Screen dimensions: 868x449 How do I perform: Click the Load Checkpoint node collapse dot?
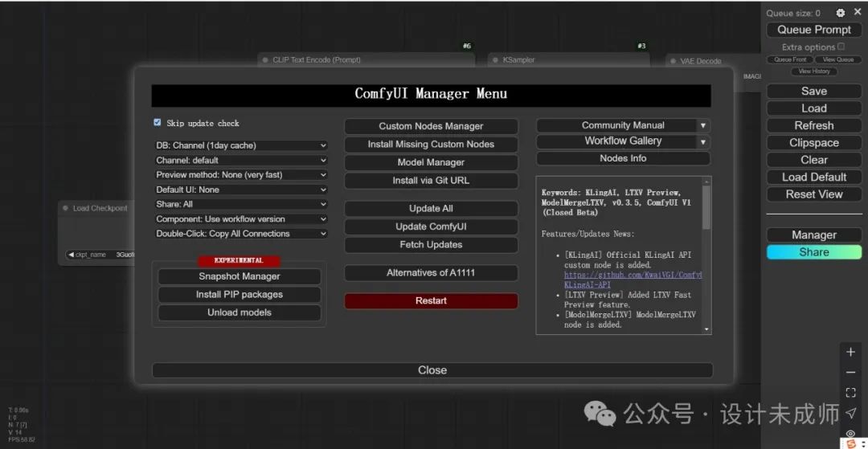click(x=65, y=209)
